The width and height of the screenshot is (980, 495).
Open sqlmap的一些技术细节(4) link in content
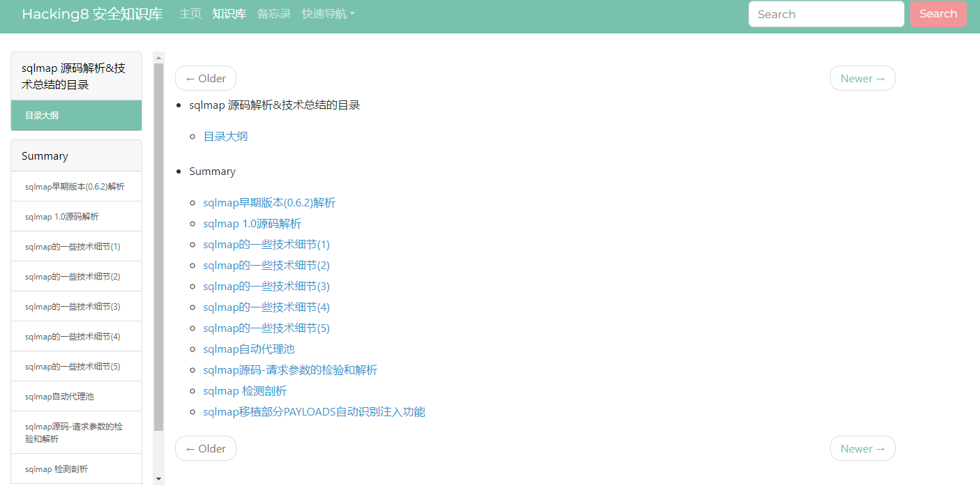click(266, 307)
